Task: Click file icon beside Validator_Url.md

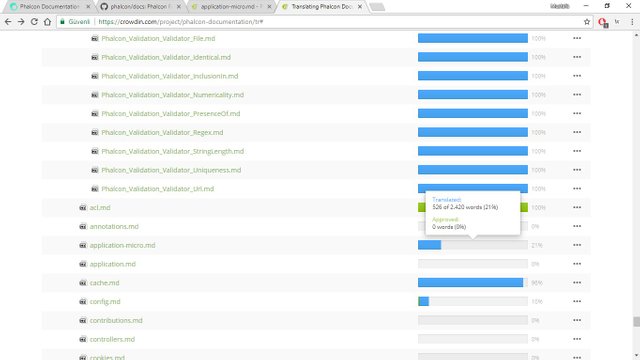Action: pyautogui.click(x=95, y=189)
